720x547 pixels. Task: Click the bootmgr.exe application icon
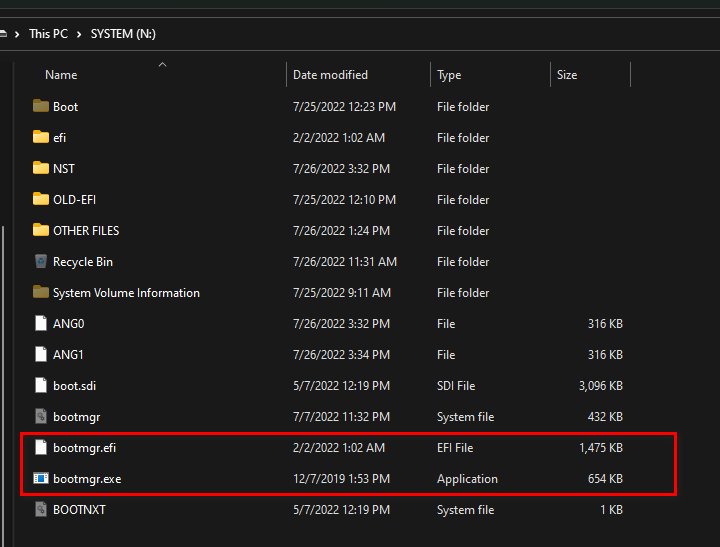pos(41,479)
